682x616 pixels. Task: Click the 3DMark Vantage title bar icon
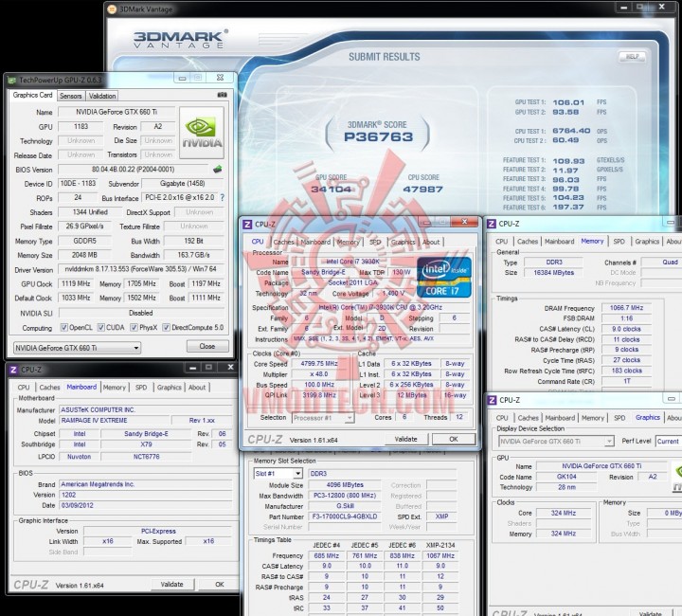click(x=112, y=9)
